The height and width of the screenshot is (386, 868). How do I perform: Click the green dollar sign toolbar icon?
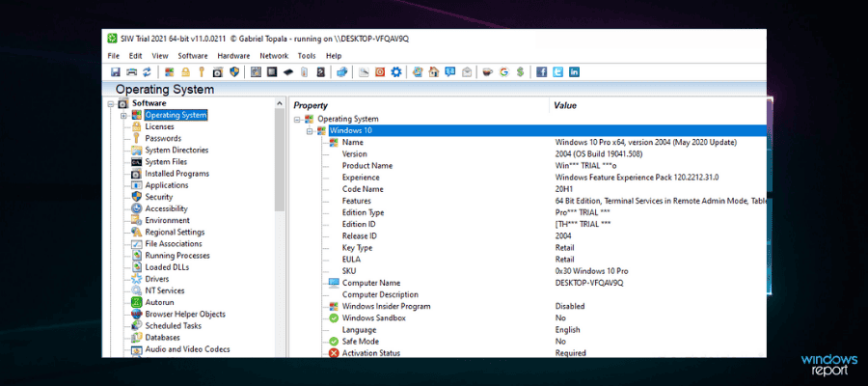click(x=519, y=72)
